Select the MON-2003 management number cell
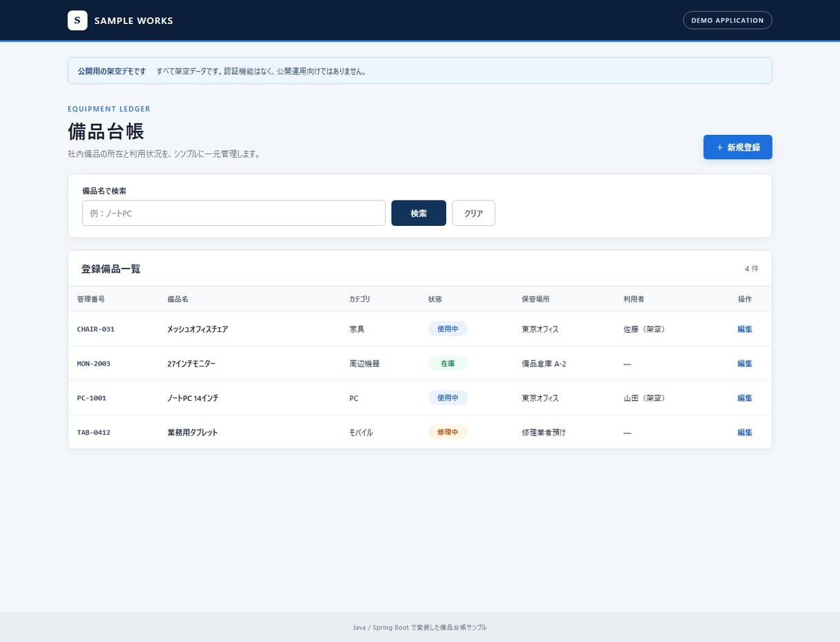Viewport: 840px width, 642px height. (x=94, y=364)
